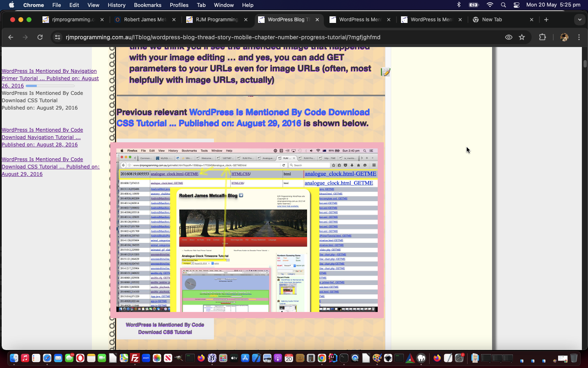Image resolution: width=588 pixels, height=368 pixels.
Task: Open the Apple menu
Action: pyautogui.click(x=11, y=5)
